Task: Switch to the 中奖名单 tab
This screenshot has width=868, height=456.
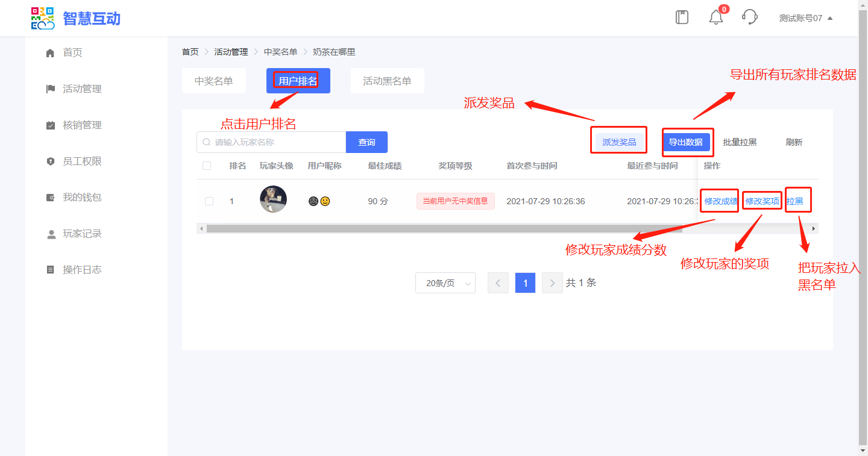Action: [x=214, y=81]
